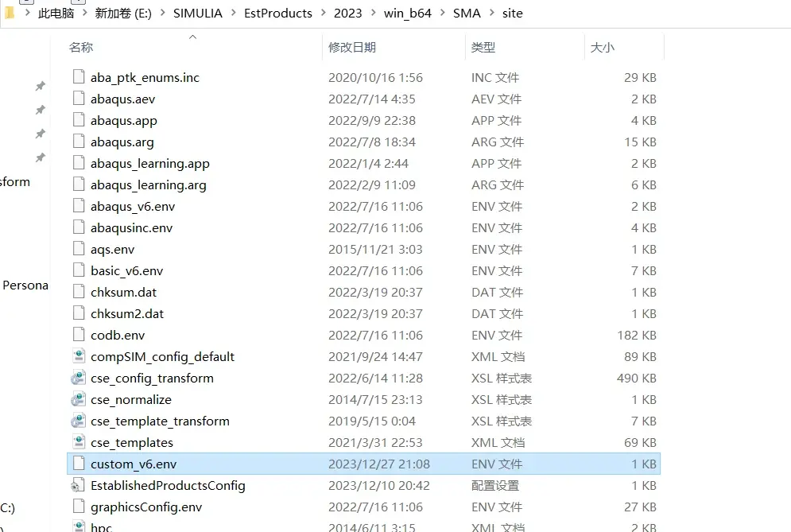Click the date 2020/10/16 1:56
The image size is (791, 532).
tap(375, 78)
